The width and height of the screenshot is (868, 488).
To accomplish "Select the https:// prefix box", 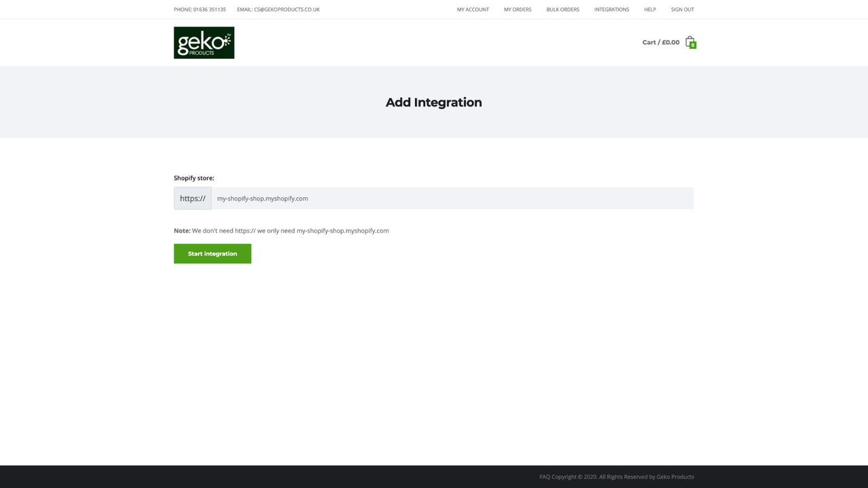I will (193, 198).
